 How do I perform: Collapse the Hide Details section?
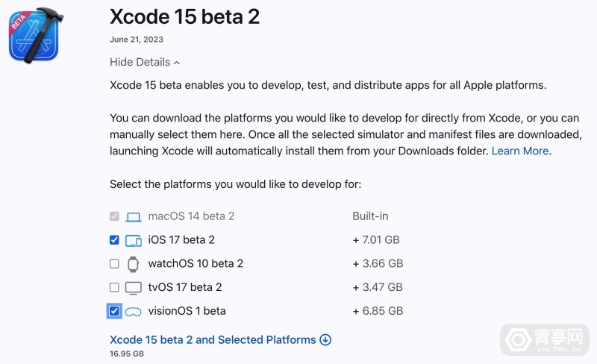145,62
